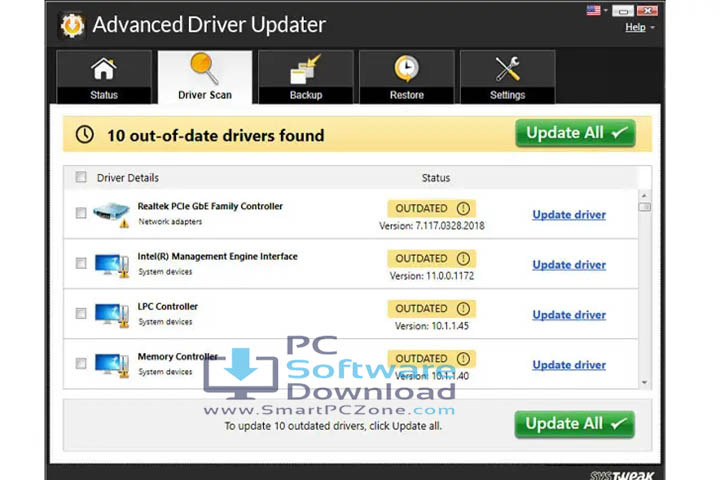Viewport: 720px width, 480px height.
Task: Click the Restore clock icon
Action: [407, 69]
